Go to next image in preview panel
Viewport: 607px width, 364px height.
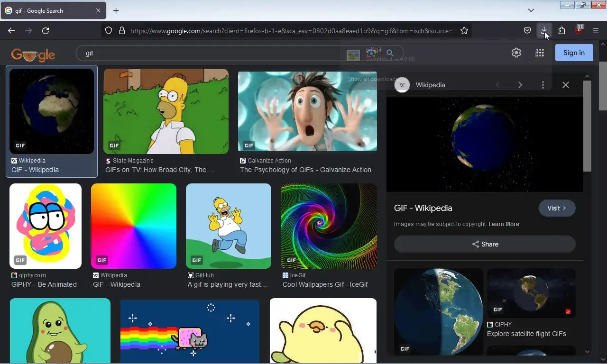(x=520, y=85)
